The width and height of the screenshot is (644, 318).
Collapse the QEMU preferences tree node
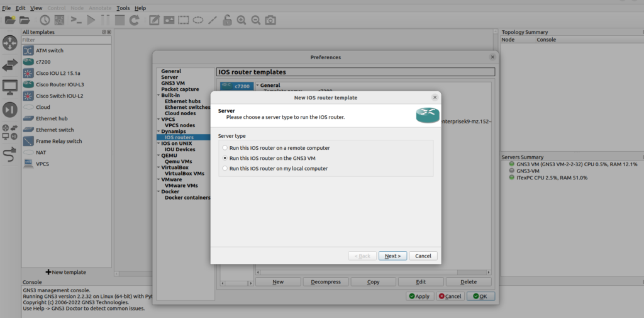click(x=158, y=155)
